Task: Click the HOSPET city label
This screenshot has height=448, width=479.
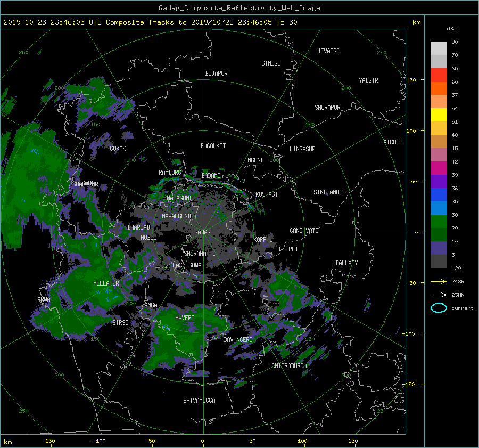Action: [x=288, y=249]
